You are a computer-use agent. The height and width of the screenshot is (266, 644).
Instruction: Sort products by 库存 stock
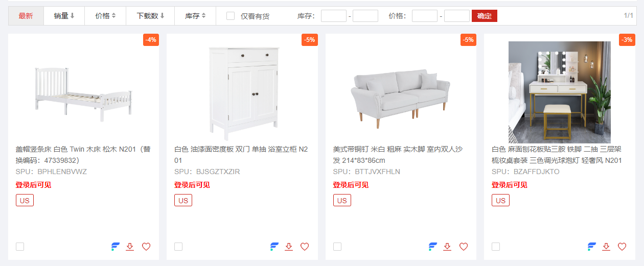(x=195, y=16)
